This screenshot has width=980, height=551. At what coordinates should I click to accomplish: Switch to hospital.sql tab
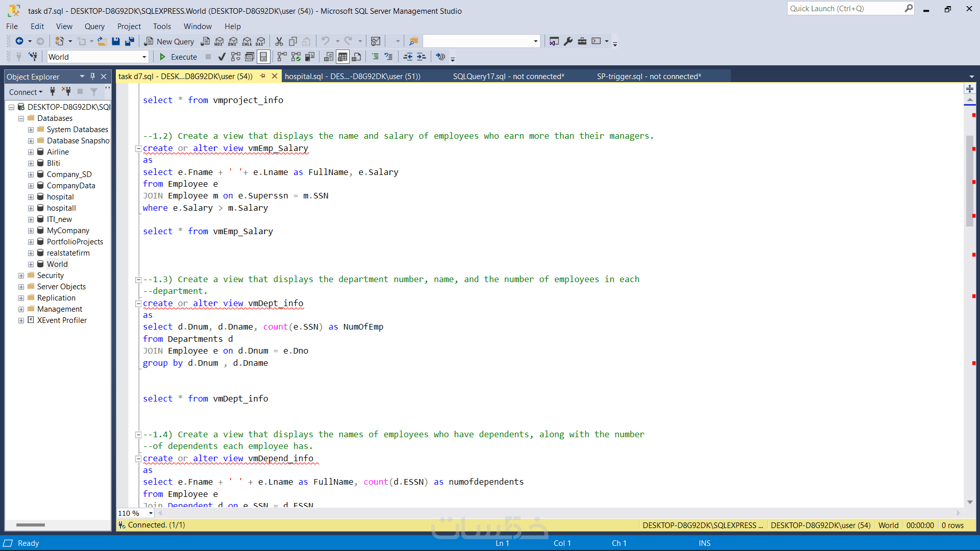pos(352,77)
